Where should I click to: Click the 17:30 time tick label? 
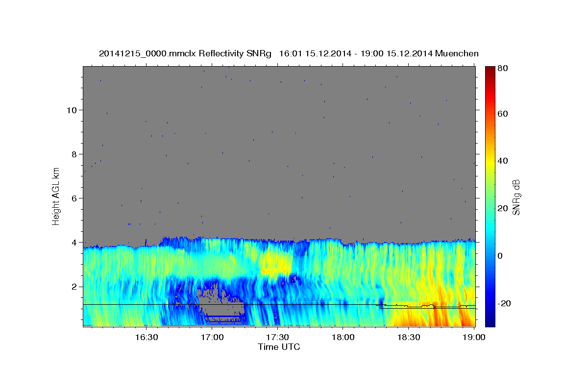(277, 337)
